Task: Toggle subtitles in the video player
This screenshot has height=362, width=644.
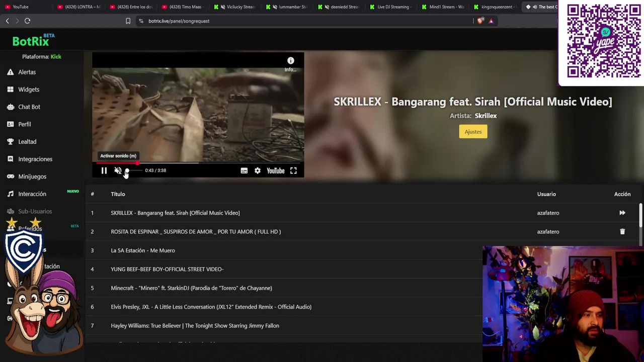Action: click(244, 170)
